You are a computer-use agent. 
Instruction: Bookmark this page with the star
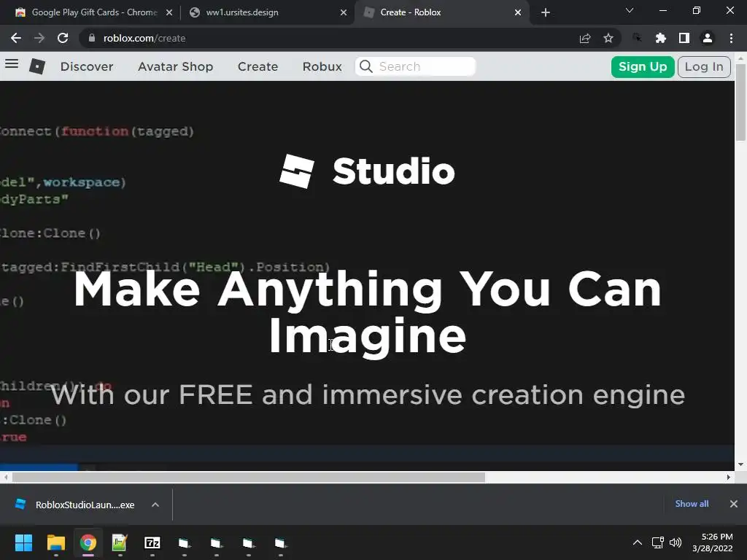[x=608, y=38]
